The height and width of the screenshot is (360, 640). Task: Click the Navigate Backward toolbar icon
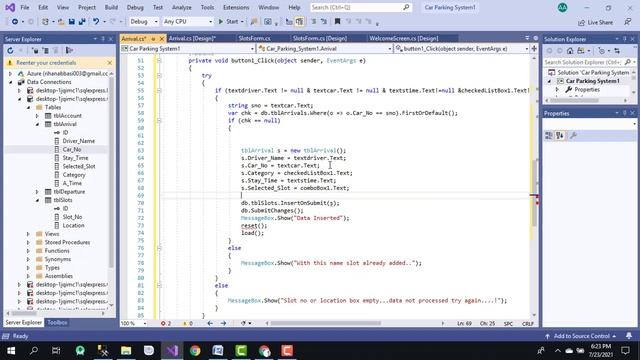15,22
